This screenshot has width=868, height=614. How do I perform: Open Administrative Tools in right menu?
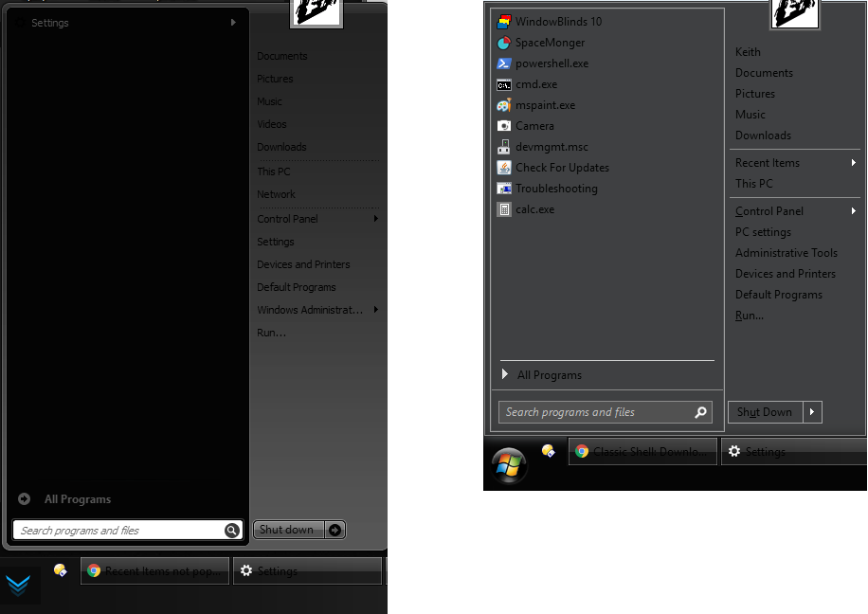(787, 253)
